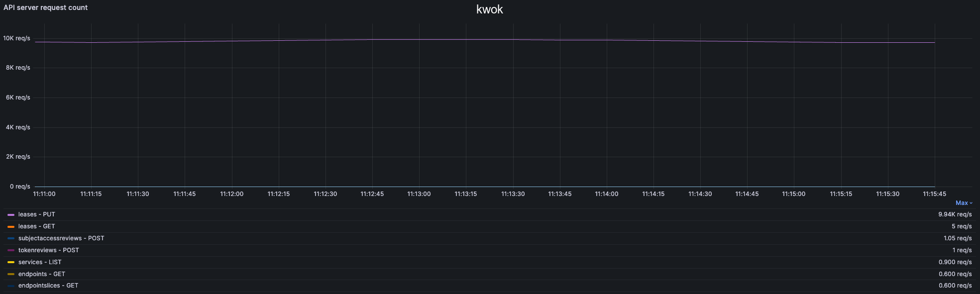Open the API server request count panel menu
The width and height of the screenshot is (980, 294).
45,7
